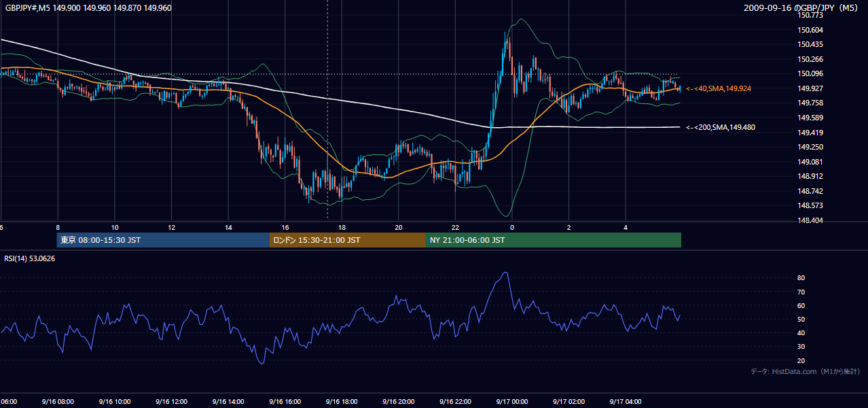Click price axis label 149.250
The image size is (868, 408).
click(x=811, y=147)
